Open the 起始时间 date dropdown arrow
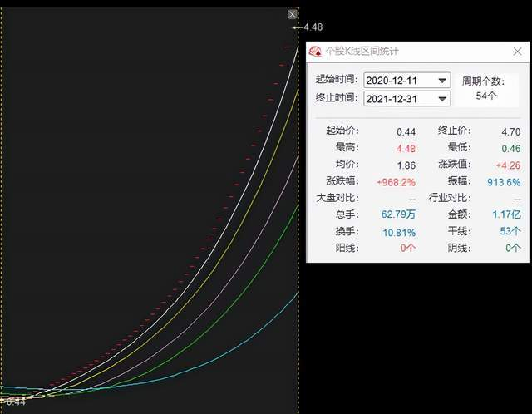Screen dimensions: 532x414 (442, 81)
